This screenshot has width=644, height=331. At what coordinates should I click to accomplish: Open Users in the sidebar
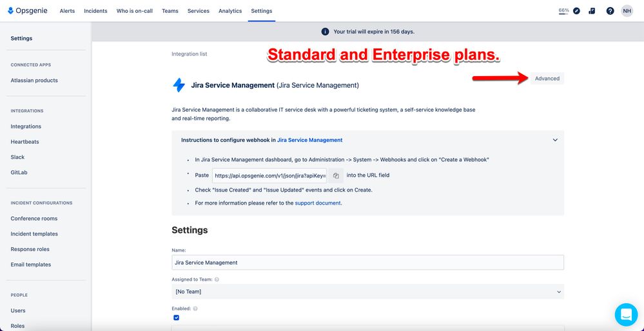tap(18, 310)
